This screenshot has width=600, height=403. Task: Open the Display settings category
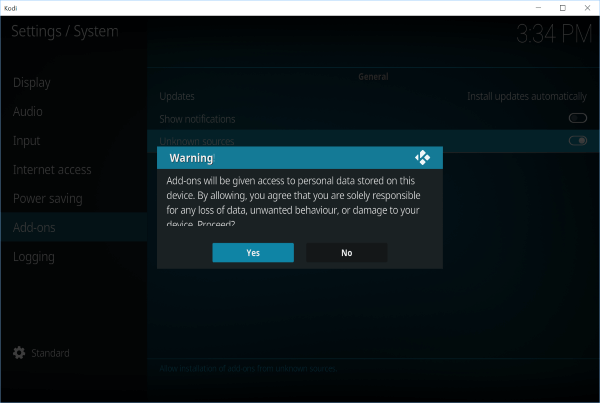pyautogui.click(x=32, y=82)
